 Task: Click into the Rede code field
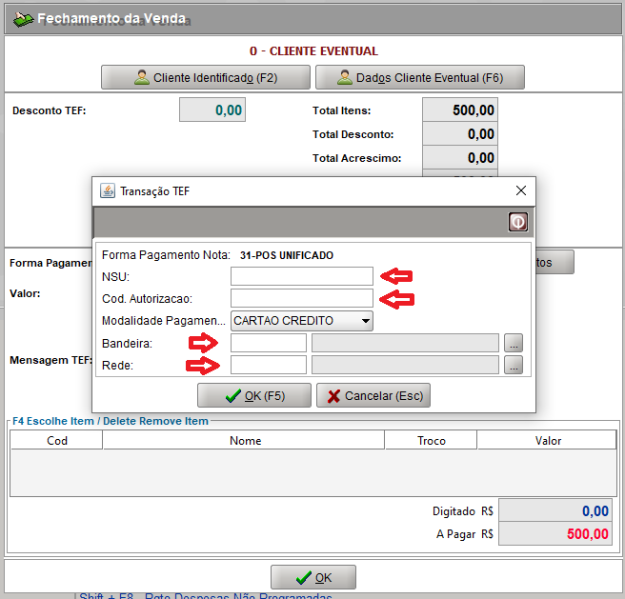click(268, 365)
